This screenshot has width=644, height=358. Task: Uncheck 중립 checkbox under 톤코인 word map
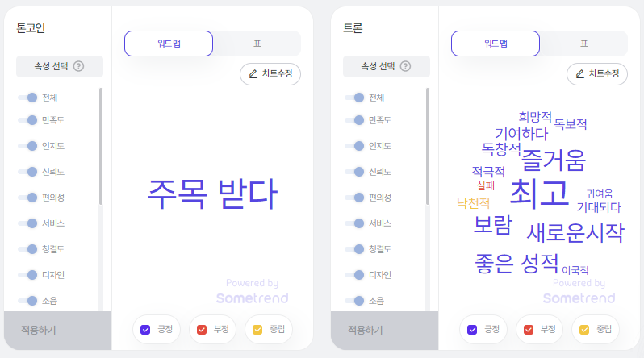257,330
